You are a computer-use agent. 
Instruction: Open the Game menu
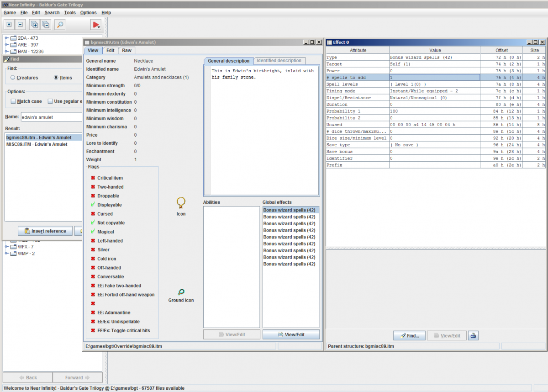(x=10, y=13)
